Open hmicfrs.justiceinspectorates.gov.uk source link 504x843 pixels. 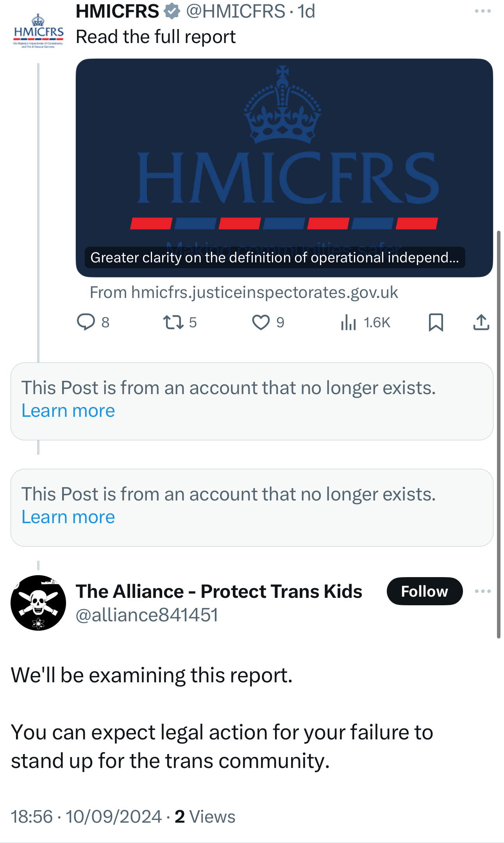click(244, 292)
